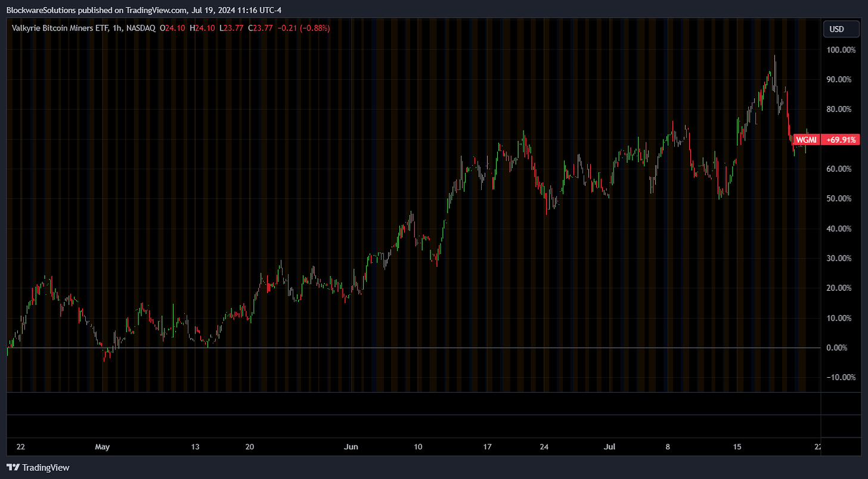868x479 pixels.
Task: Click the TradingView wordmark link
Action: click(46, 468)
